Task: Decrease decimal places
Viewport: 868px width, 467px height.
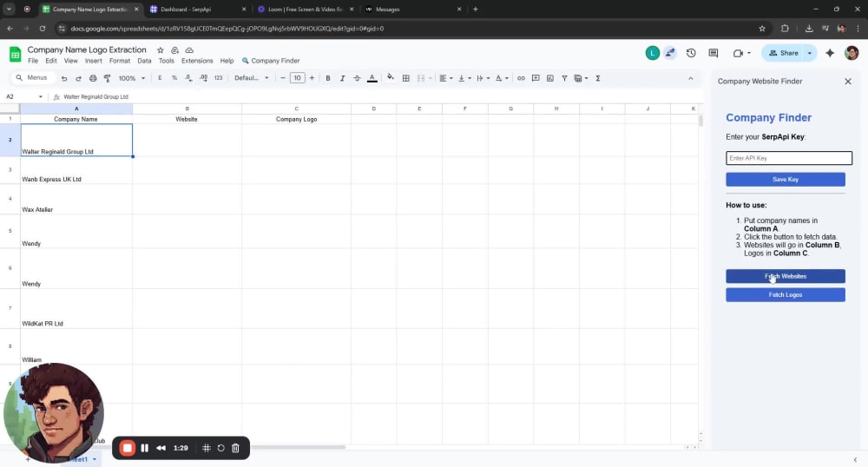Action: 188,78
